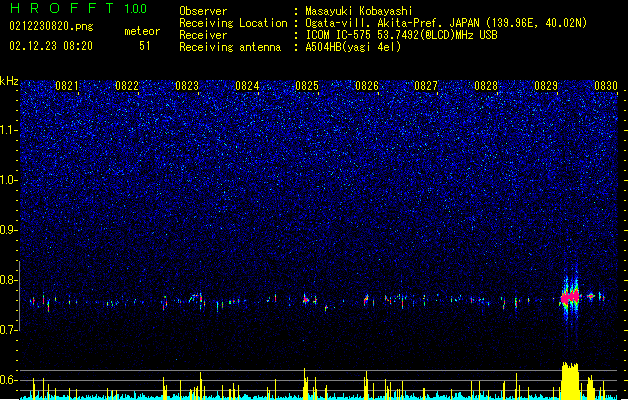Select observer name Masayuki Kobayashi
Viewport: 629px width, 400px height.
(359, 11)
